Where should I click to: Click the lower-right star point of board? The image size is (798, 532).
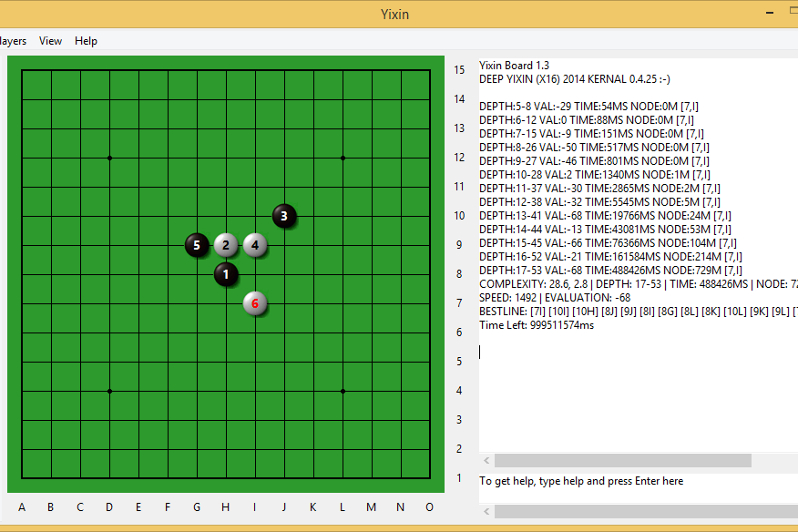(x=343, y=391)
